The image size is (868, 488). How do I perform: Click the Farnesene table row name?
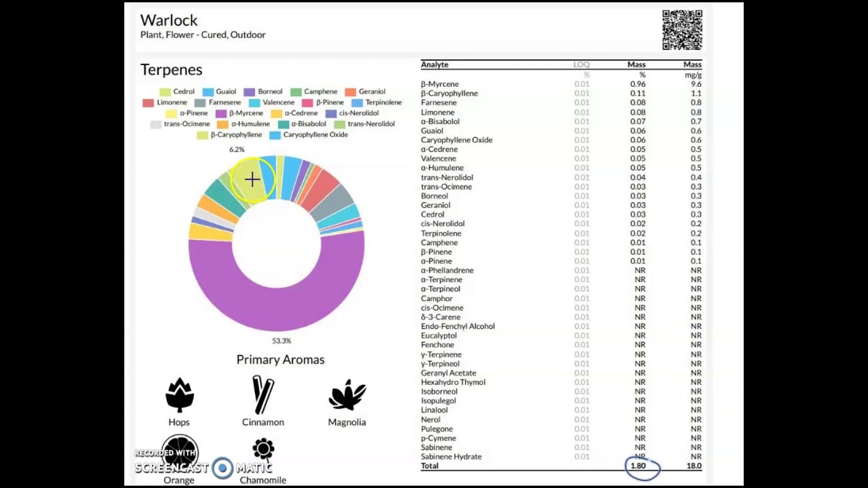[439, 103]
